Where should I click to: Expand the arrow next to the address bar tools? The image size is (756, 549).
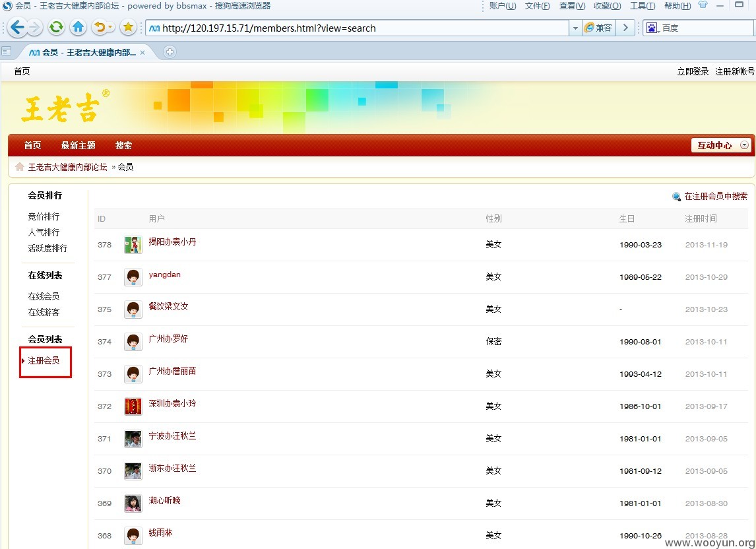[625, 28]
